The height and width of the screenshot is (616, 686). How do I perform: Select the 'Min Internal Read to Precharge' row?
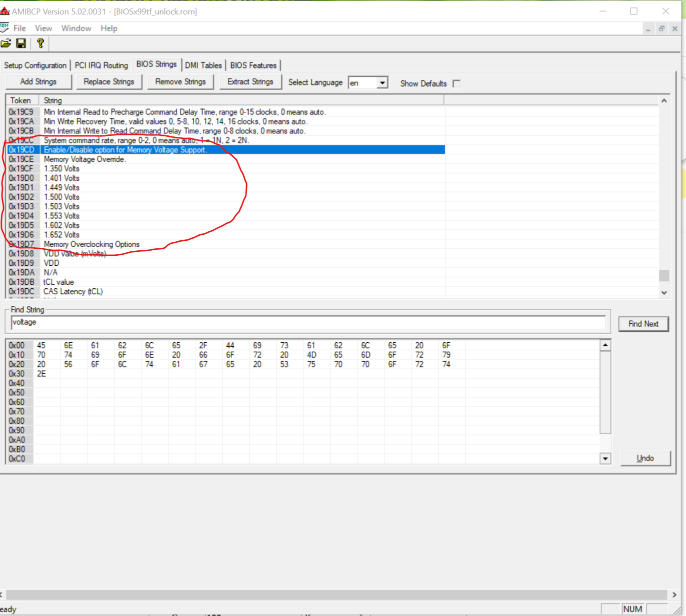226,112
